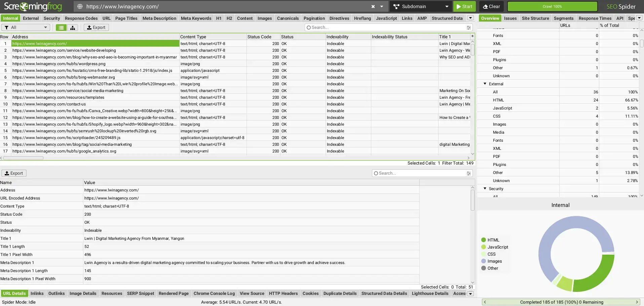Switch to the Meta Description tab
Screen dimensions: 644x306
pyautogui.click(x=159, y=18)
